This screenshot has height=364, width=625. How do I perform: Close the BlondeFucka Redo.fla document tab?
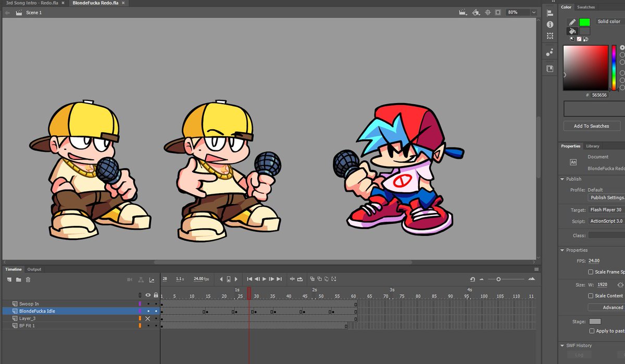tap(123, 3)
